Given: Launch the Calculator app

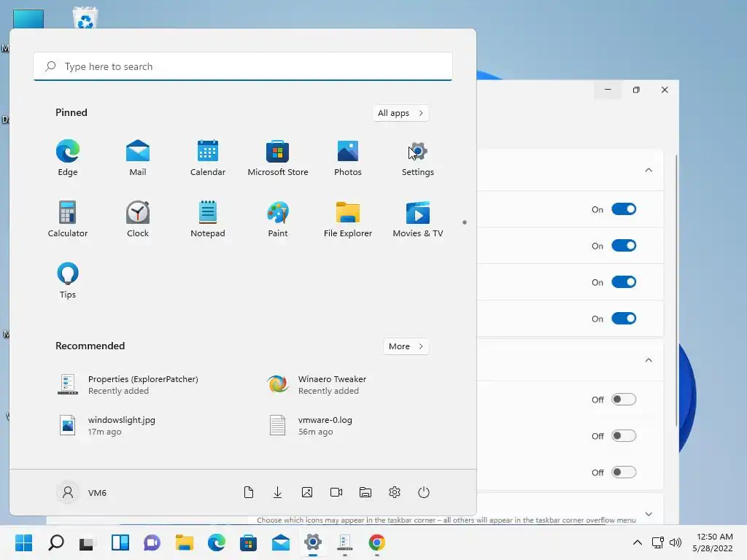Looking at the screenshot, I should coord(68,219).
